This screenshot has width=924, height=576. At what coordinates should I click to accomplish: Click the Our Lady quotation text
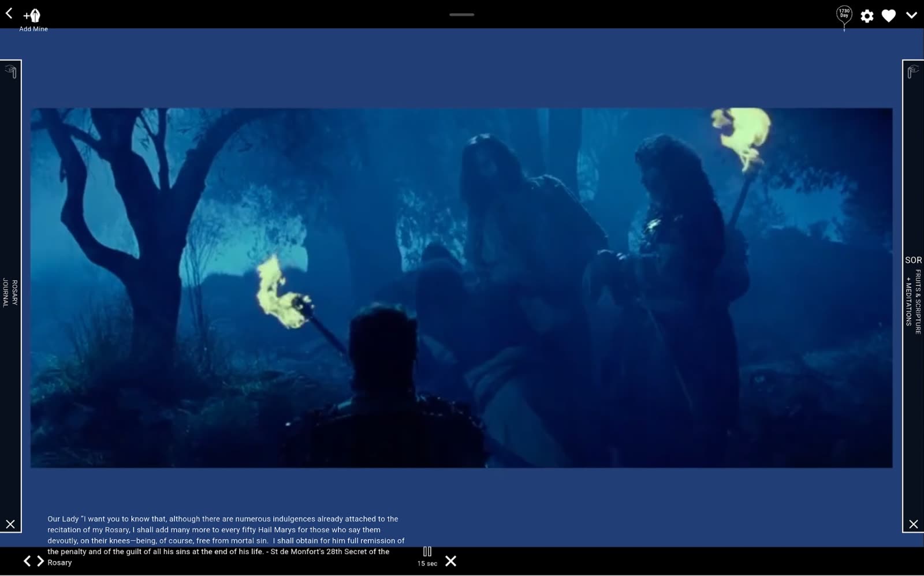pyautogui.click(x=226, y=540)
